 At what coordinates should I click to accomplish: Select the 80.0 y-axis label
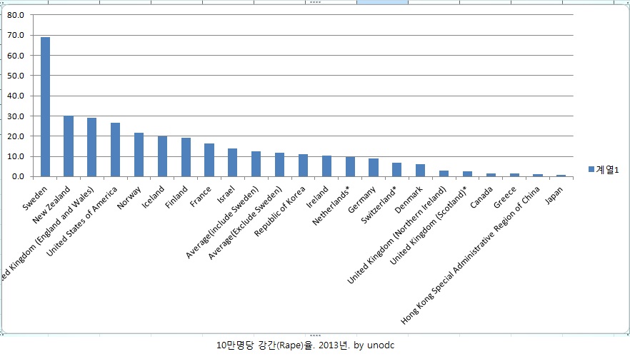pos(15,15)
